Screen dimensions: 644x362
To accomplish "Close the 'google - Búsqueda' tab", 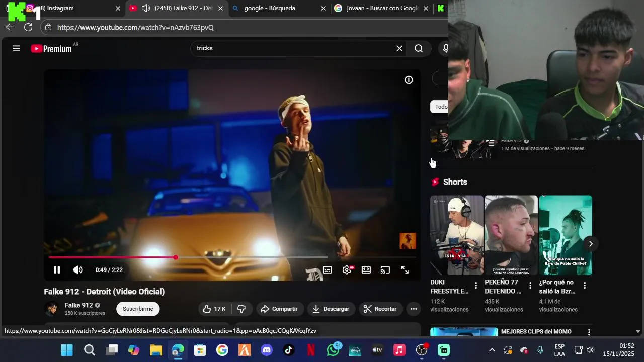I will point(324,8).
